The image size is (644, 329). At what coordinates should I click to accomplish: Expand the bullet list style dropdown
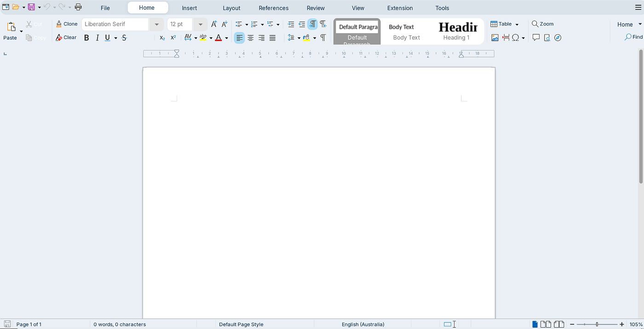pos(247,24)
